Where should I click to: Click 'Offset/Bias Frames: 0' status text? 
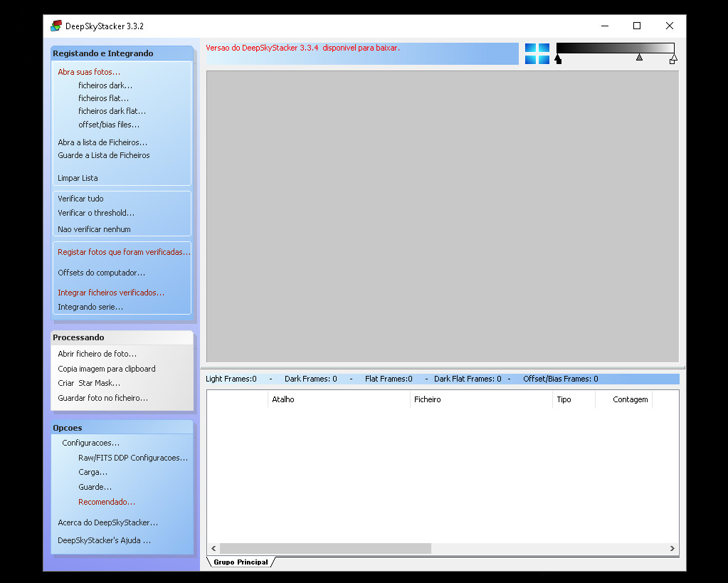(560, 379)
